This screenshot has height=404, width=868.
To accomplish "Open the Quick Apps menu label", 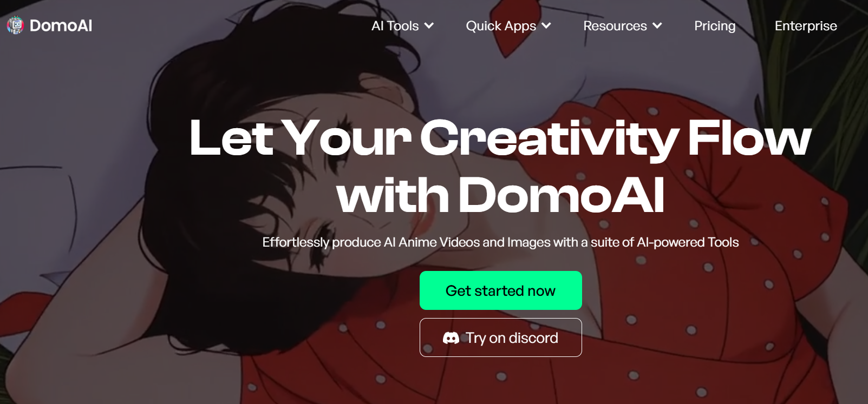I will tap(501, 26).
